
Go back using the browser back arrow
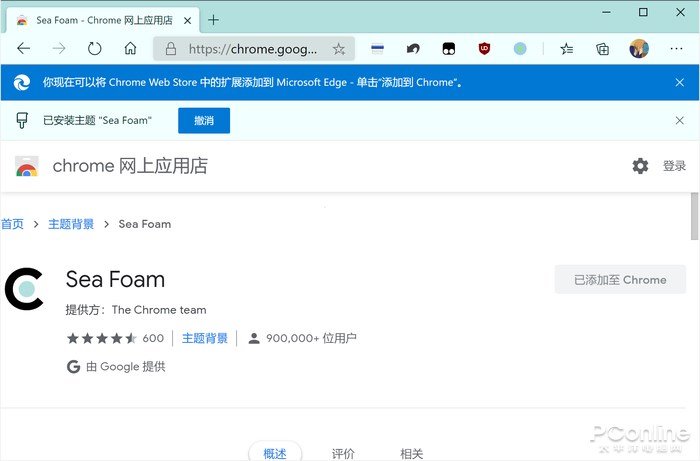pyautogui.click(x=24, y=48)
